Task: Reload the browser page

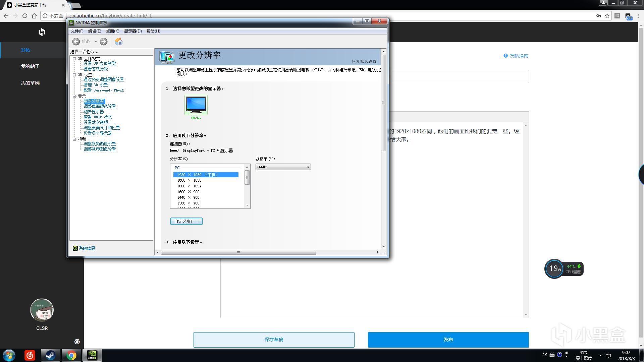Action: pyautogui.click(x=24, y=16)
